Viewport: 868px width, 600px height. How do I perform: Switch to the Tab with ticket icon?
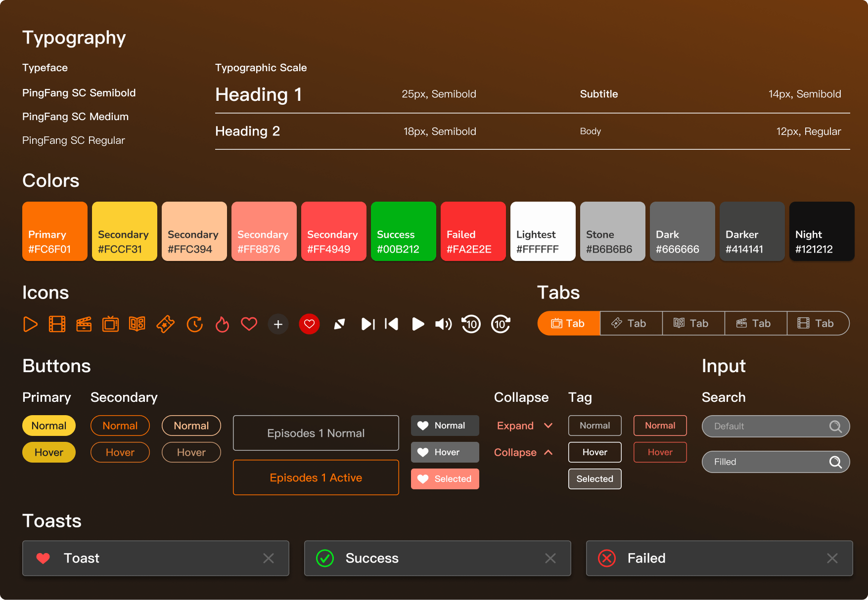coord(631,323)
